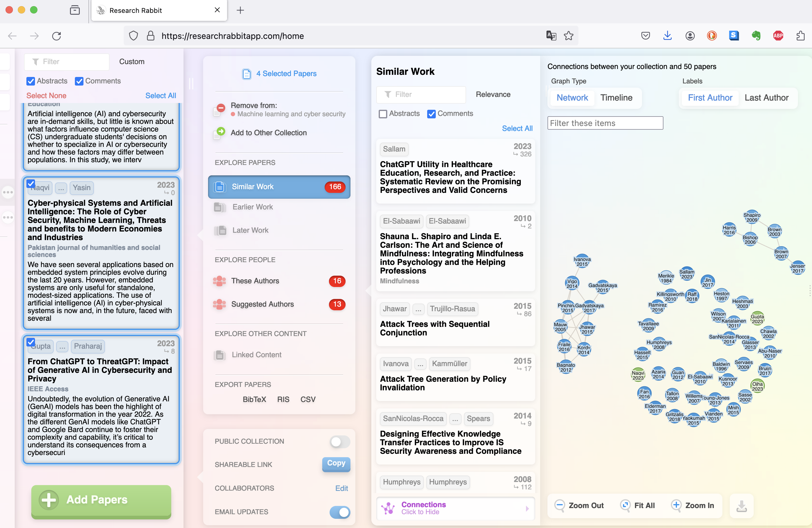Collapse the Connections panel

point(455,508)
